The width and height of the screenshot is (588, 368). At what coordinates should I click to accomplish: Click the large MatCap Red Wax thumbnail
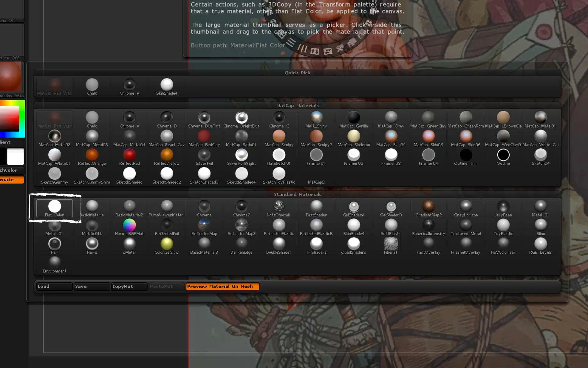click(x=11, y=77)
